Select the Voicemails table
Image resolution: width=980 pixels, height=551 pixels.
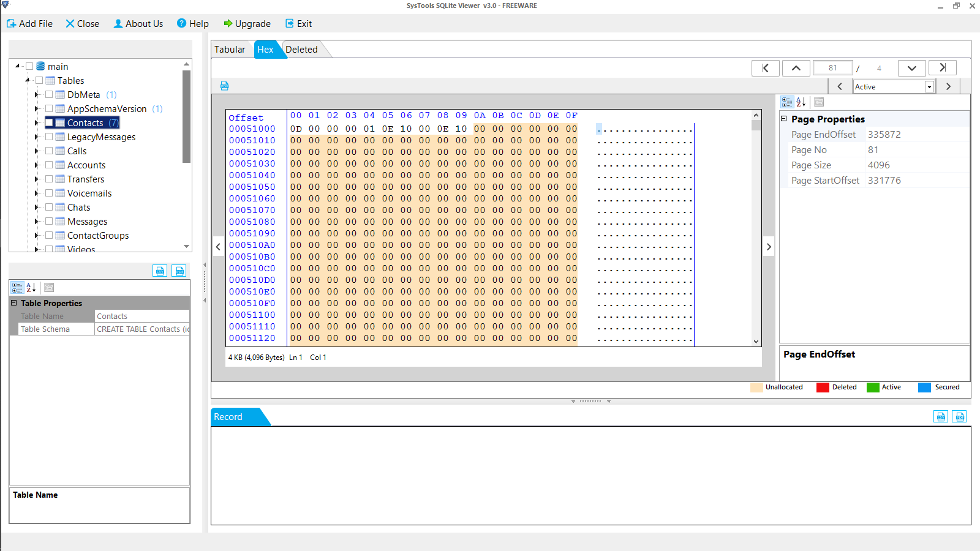[x=89, y=193]
